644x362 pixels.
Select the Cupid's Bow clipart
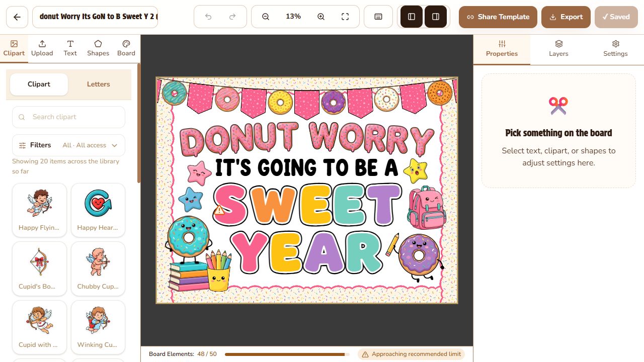tap(39, 268)
